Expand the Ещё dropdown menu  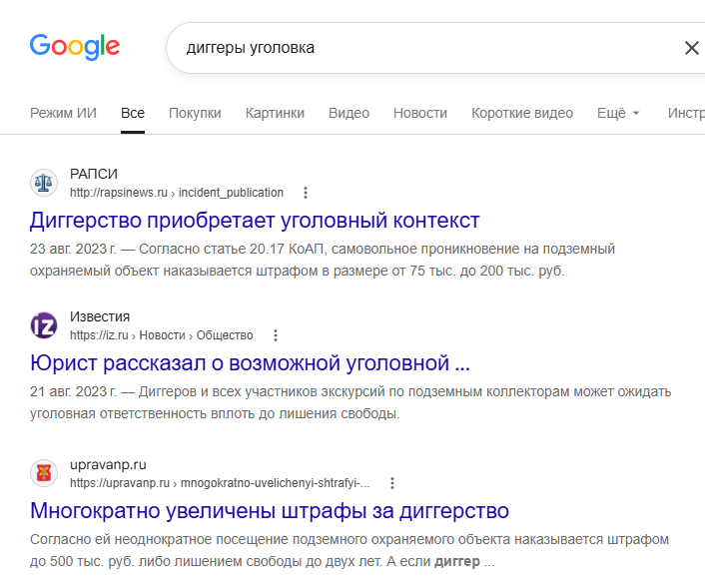[618, 113]
